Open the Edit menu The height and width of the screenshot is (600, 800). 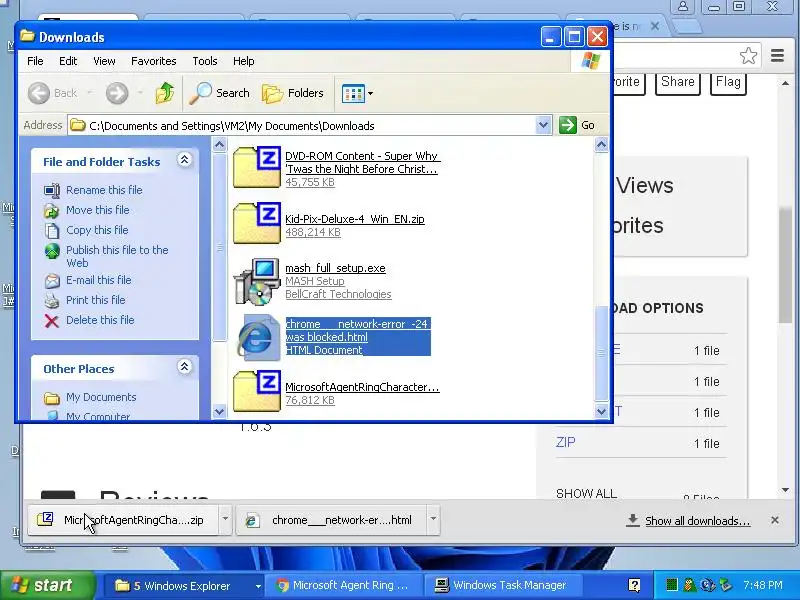pyautogui.click(x=68, y=61)
